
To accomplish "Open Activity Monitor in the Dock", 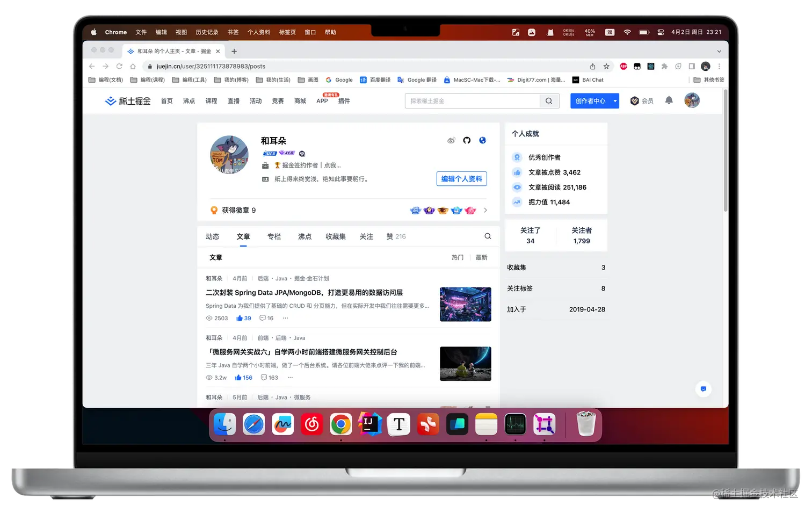I will click(515, 424).
